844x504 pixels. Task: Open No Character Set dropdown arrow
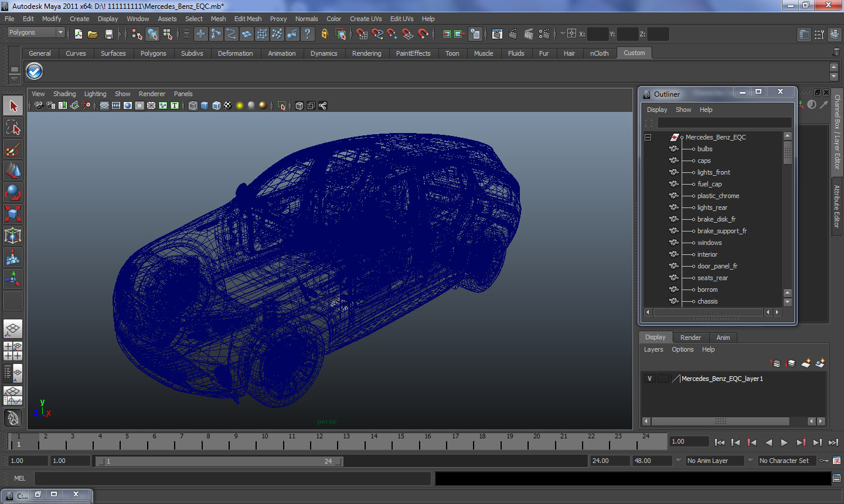(750, 461)
